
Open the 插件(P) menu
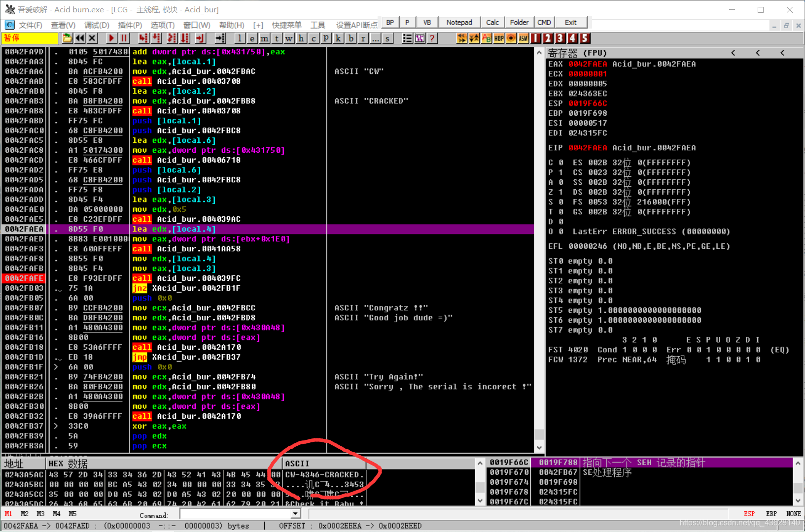tap(130, 25)
